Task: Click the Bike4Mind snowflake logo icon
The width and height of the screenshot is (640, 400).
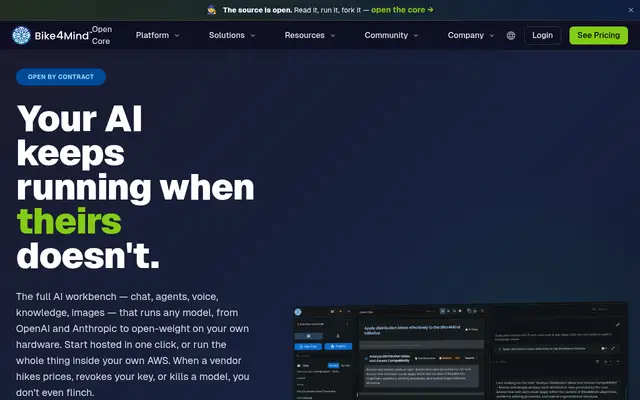Action: [21, 35]
